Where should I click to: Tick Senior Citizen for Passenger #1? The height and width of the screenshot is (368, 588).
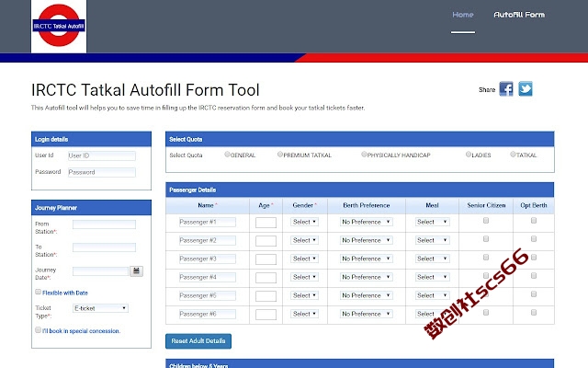pos(486,221)
